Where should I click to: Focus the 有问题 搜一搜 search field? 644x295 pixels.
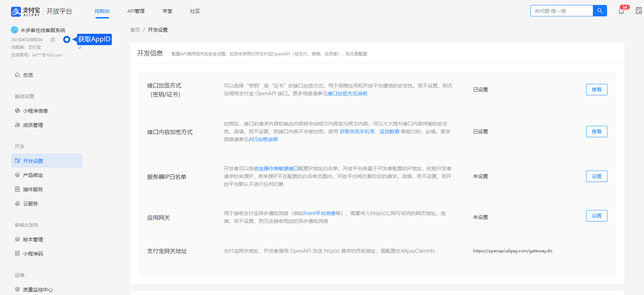click(561, 11)
